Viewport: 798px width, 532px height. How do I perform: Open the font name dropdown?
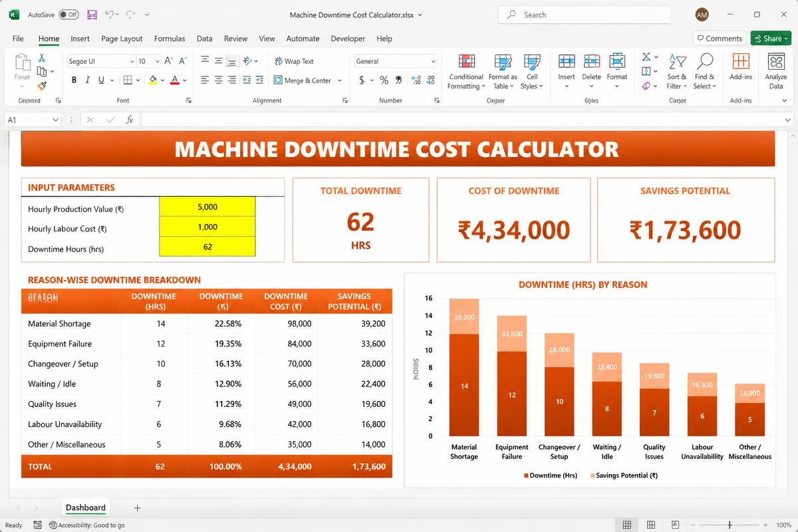pos(131,61)
